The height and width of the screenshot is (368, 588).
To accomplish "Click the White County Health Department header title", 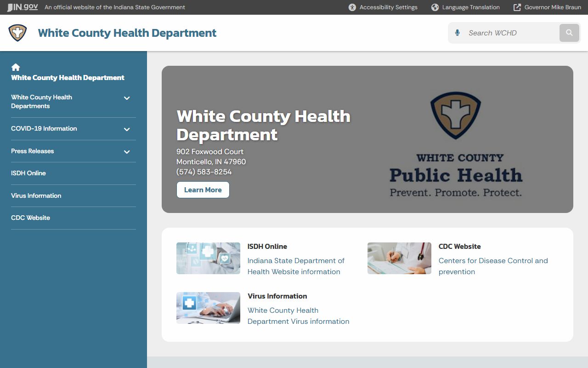I will click(x=127, y=33).
